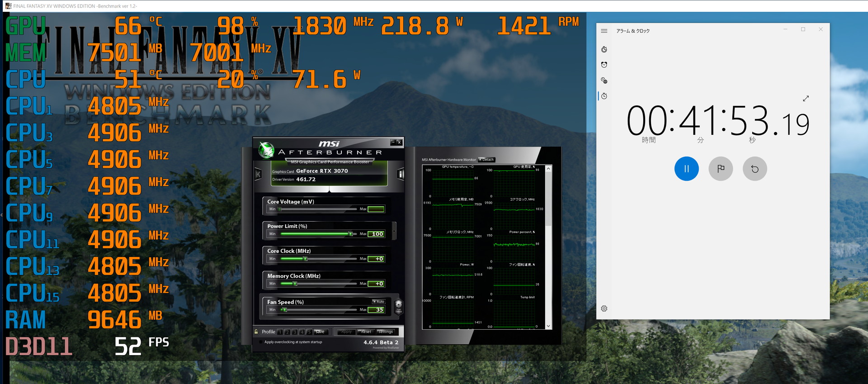Click the Final Fantasy XV title bar icon

(8, 6)
